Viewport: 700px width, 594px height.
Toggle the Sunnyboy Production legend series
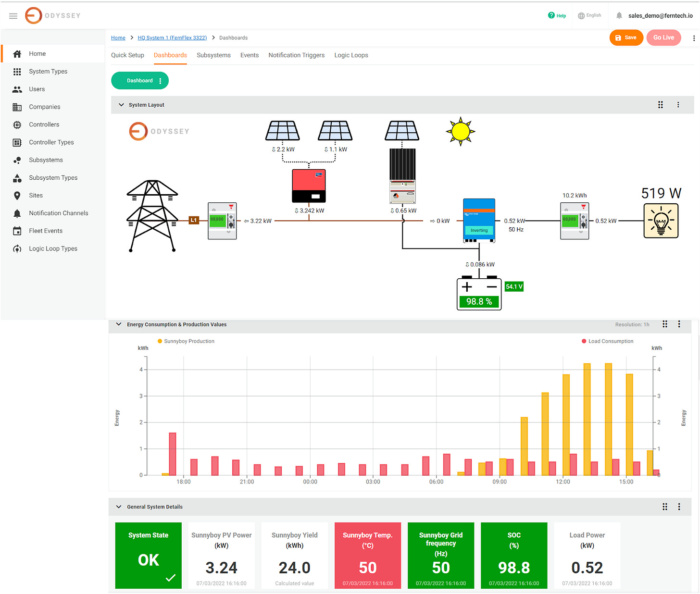pyautogui.click(x=186, y=341)
